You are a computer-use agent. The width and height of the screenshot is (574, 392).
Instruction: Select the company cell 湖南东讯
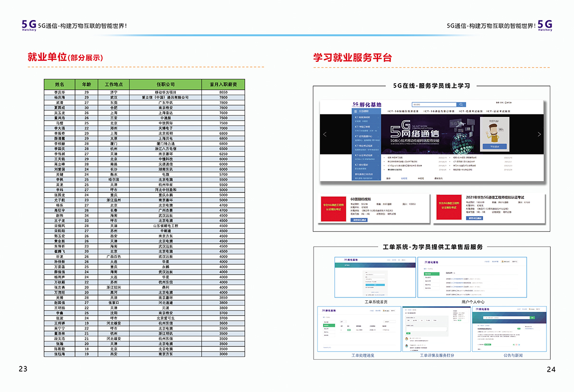tap(166, 169)
